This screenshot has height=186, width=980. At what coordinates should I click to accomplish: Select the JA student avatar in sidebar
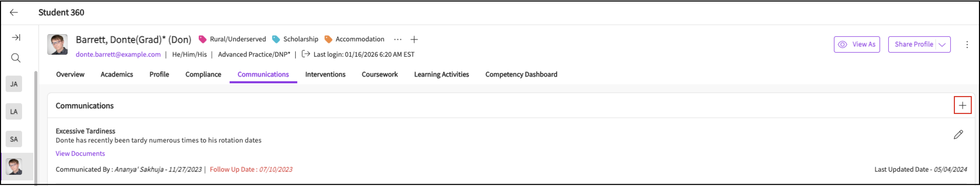click(x=14, y=84)
